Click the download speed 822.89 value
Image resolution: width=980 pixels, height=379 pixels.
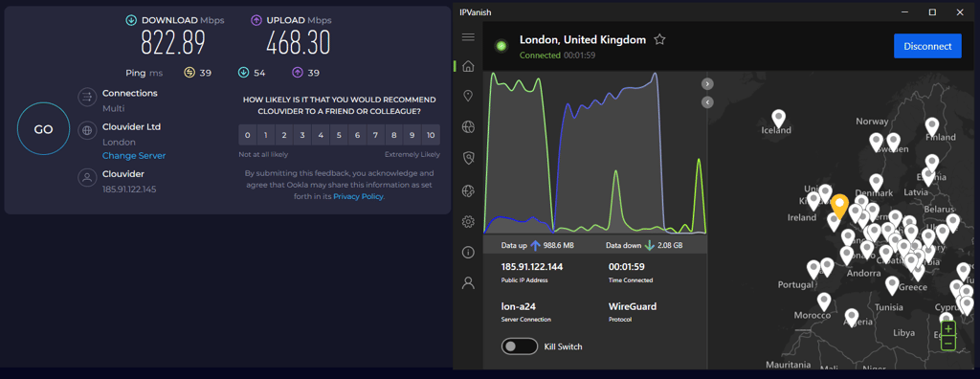click(x=173, y=43)
